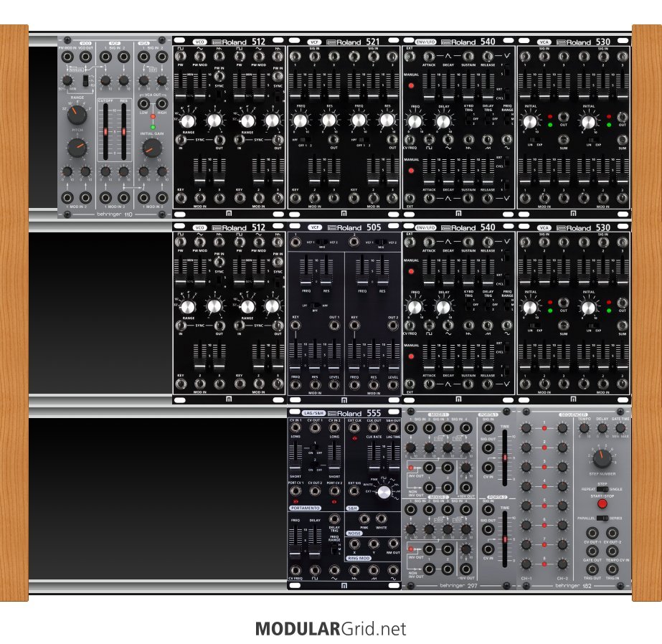
Task: Select the GATE OUT jack
Action: click(592, 551)
